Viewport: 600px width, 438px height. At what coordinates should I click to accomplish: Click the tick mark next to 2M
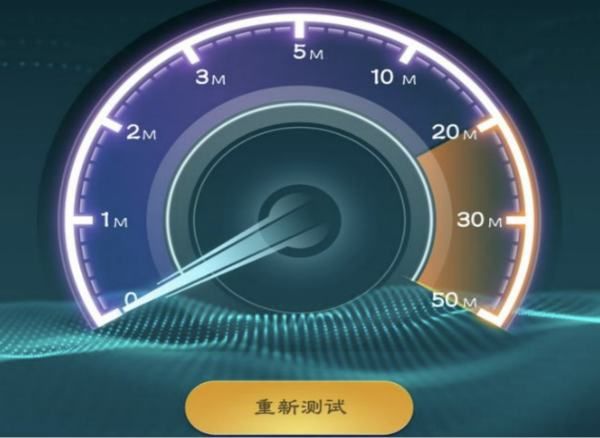click(x=111, y=123)
